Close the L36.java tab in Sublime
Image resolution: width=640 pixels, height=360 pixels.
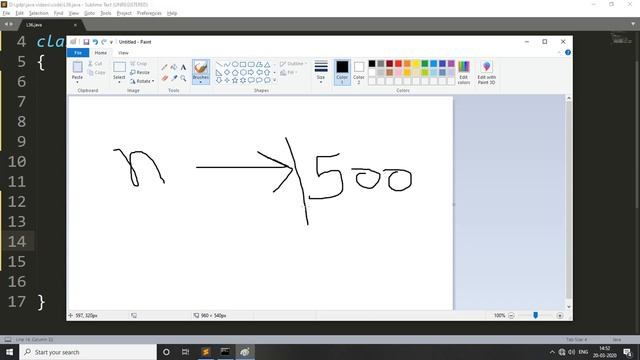pyautogui.click(x=75, y=25)
